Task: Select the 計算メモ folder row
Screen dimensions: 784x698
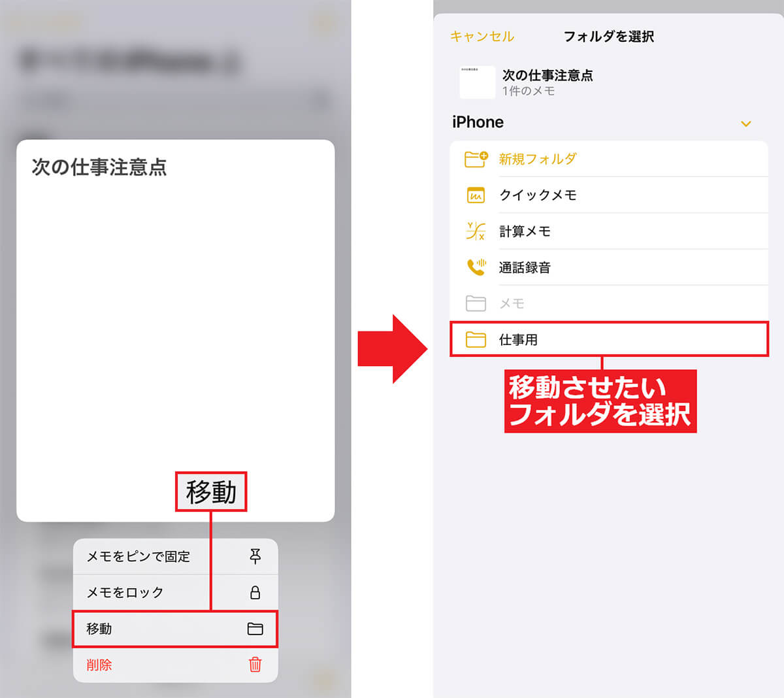Action: point(609,231)
